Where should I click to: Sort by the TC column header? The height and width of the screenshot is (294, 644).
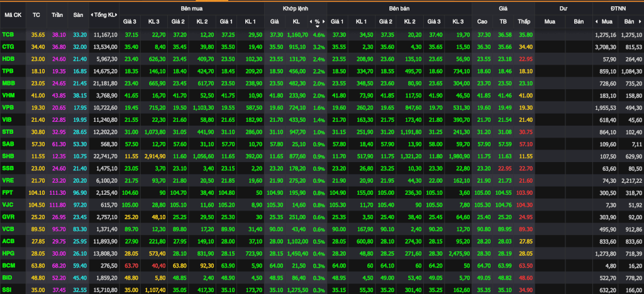point(36,14)
